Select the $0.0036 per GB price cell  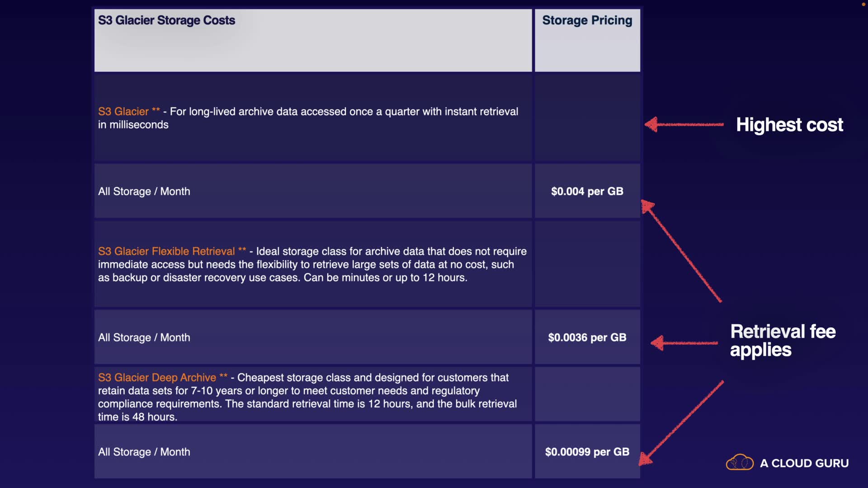click(587, 338)
